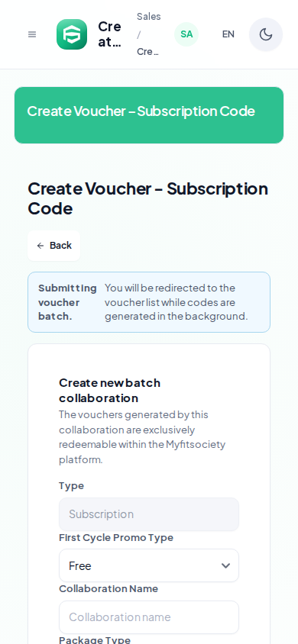
Task: Click the Collaboration Name label
Action: point(109,588)
